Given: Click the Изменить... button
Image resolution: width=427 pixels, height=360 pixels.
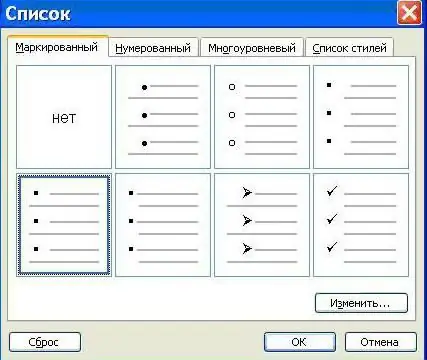Looking at the screenshot, I should [361, 303].
